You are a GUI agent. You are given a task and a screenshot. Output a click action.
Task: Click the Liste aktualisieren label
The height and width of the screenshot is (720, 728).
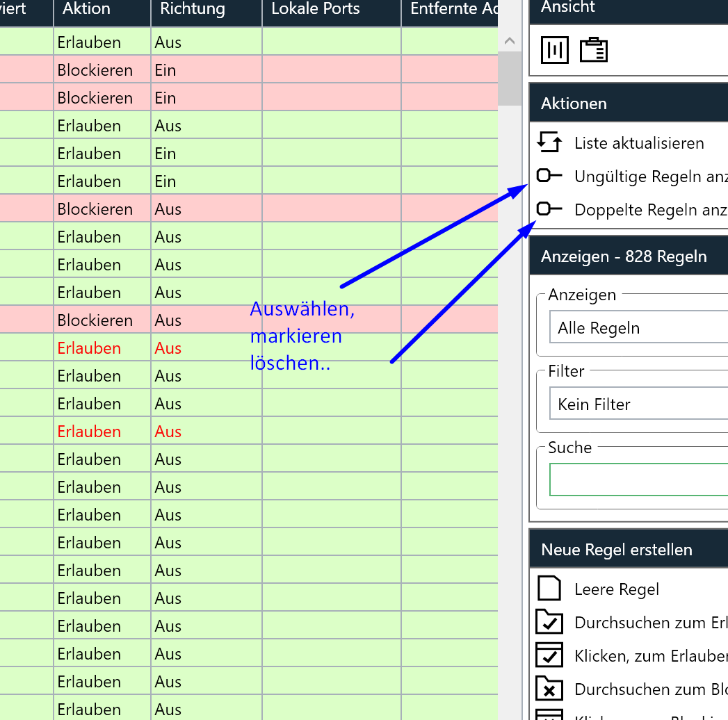(x=639, y=143)
